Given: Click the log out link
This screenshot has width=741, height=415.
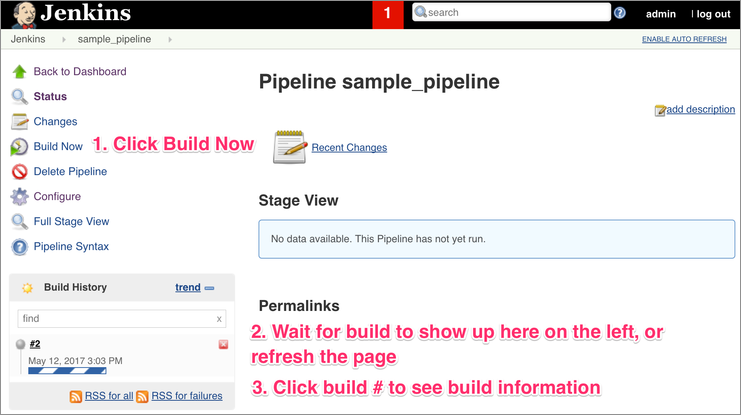Looking at the screenshot, I should click(713, 14).
